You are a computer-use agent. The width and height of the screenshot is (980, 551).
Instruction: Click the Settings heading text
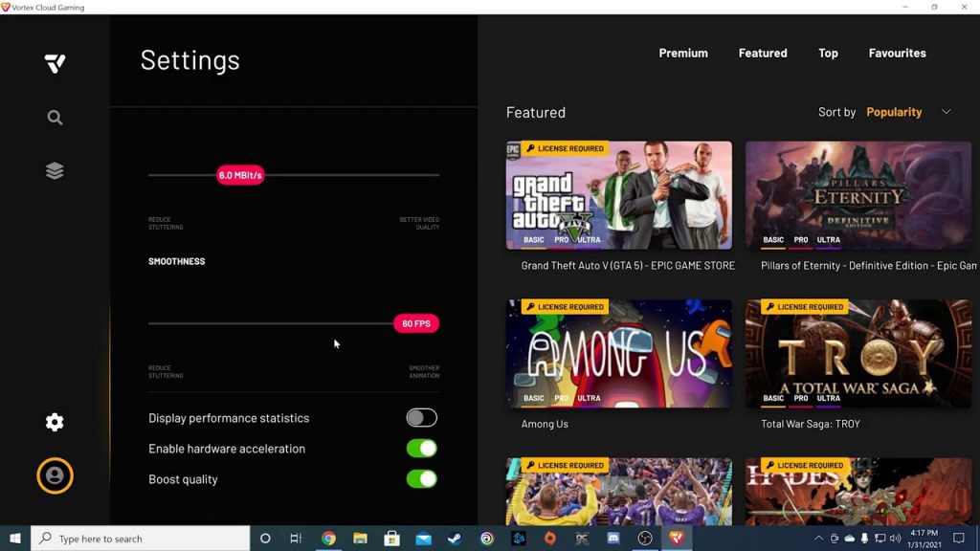(x=190, y=60)
